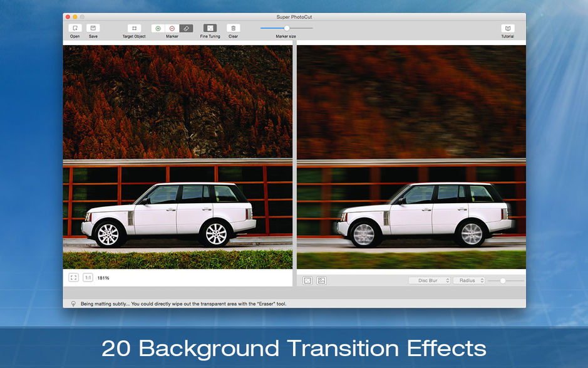
Task: Save the processed image
Action: coord(93,28)
